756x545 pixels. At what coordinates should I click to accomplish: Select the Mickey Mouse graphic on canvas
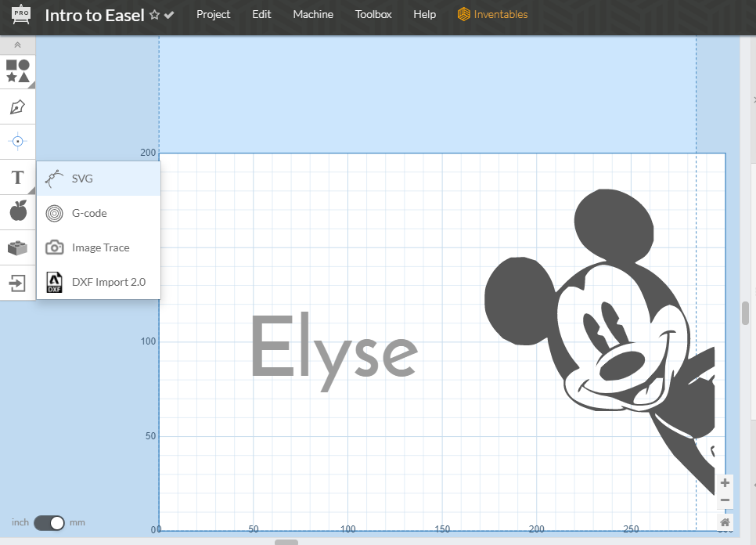pos(599,342)
